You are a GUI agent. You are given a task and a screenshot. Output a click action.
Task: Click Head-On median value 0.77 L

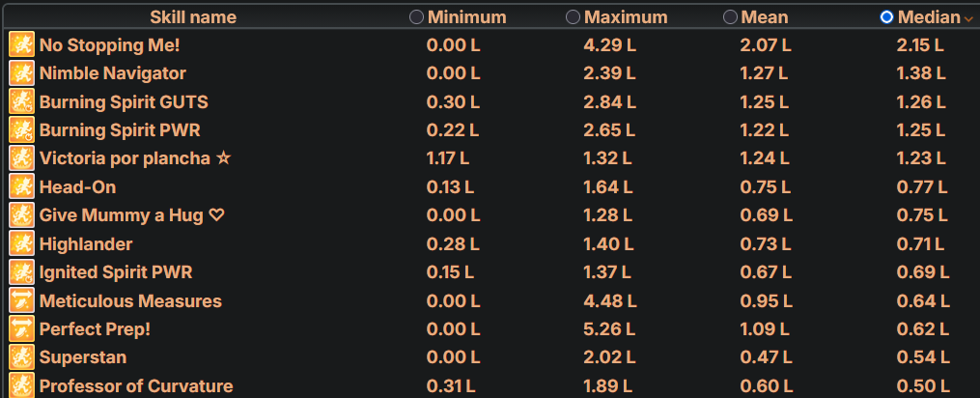922,187
